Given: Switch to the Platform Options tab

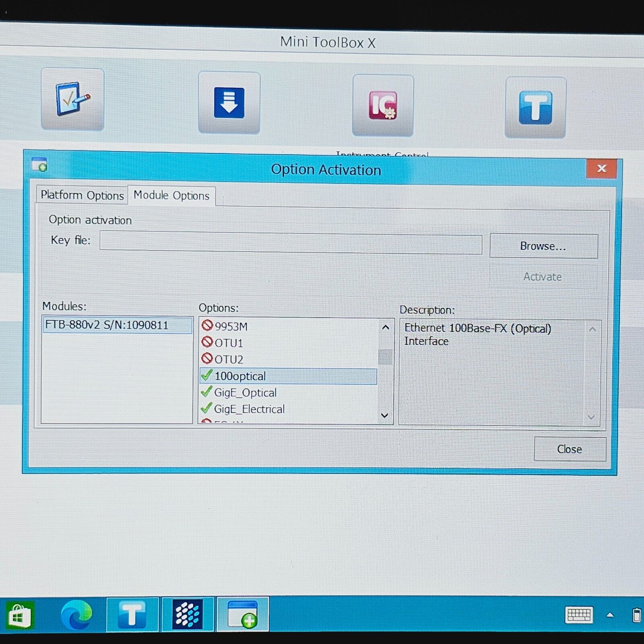Looking at the screenshot, I should tap(82, 196).
